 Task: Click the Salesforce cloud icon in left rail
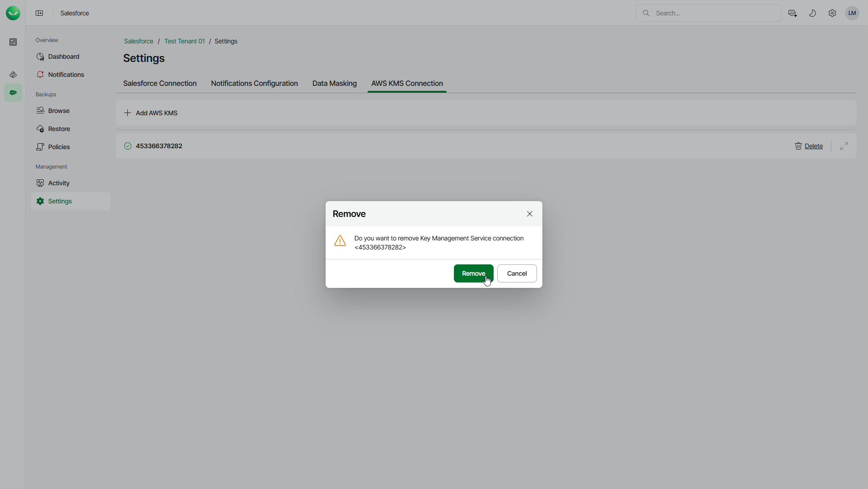(x=13, y=93)
